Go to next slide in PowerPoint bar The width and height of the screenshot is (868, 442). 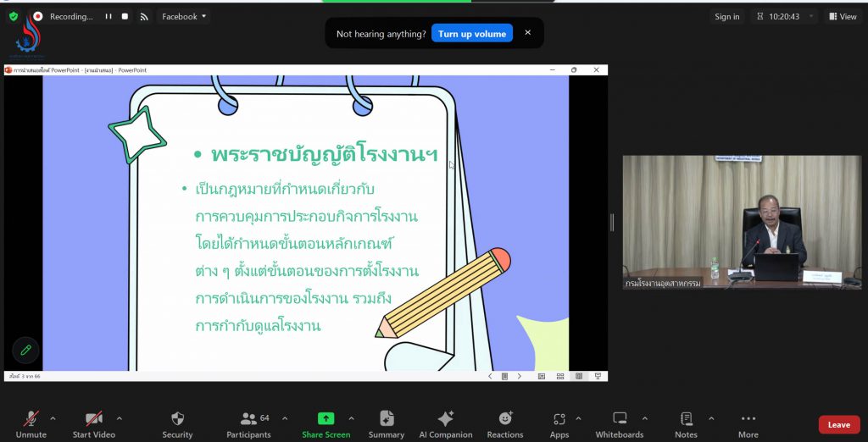[520, 376]
